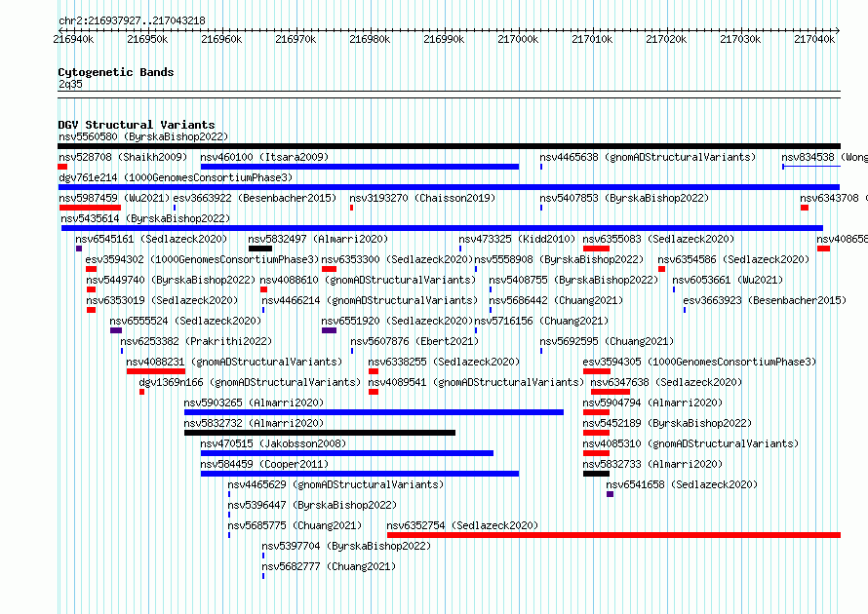Viewport: 868px width, 614px height.
Task: Select the nsv460100 (Itsara2009) blue bar
Action: 360,167
